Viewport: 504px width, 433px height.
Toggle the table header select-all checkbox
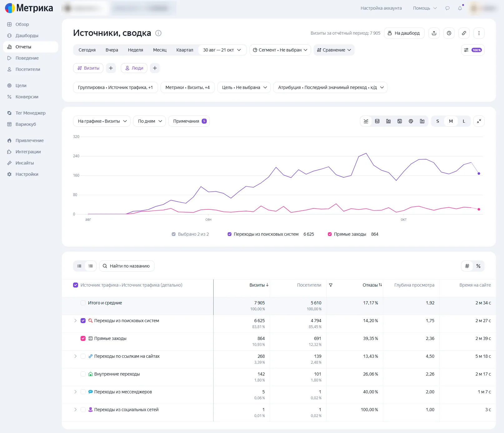76,285
